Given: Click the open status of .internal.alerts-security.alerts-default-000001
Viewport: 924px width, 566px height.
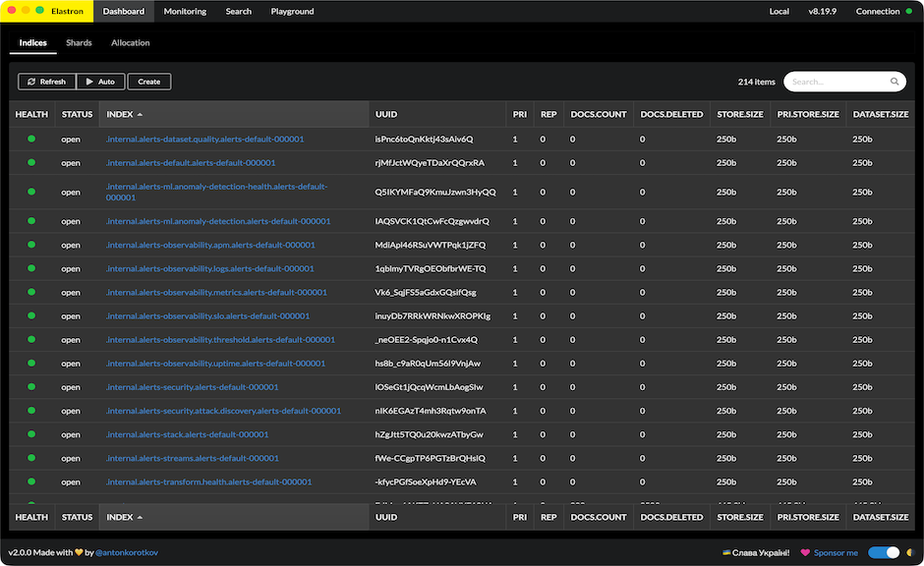Looking at the screenshot, I should 71,387.
